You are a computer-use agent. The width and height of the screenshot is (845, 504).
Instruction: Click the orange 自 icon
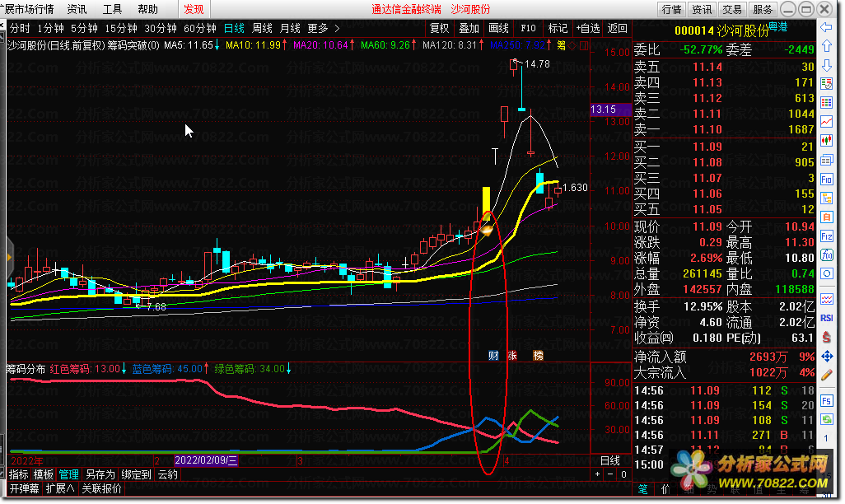point(826,217)
